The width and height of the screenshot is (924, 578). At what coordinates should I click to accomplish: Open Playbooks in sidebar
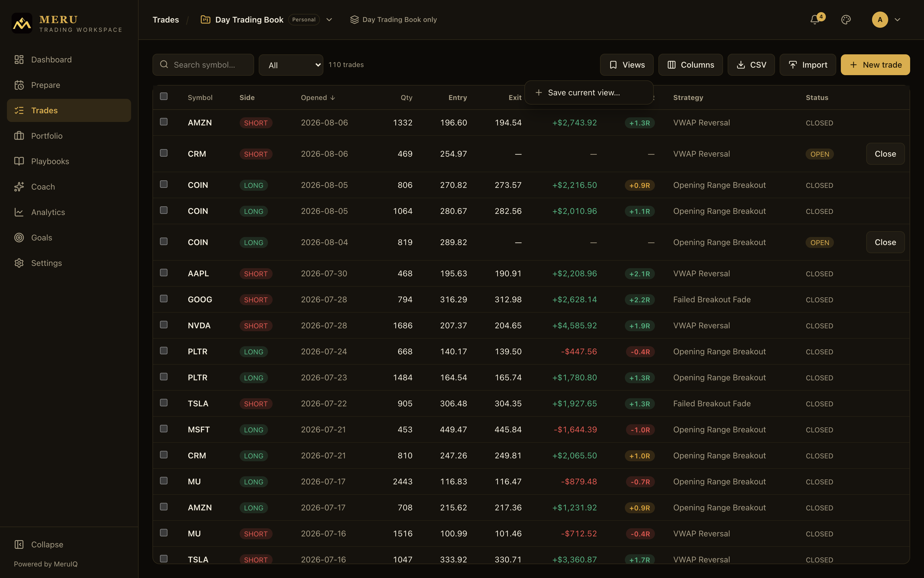tap(69, 161)
